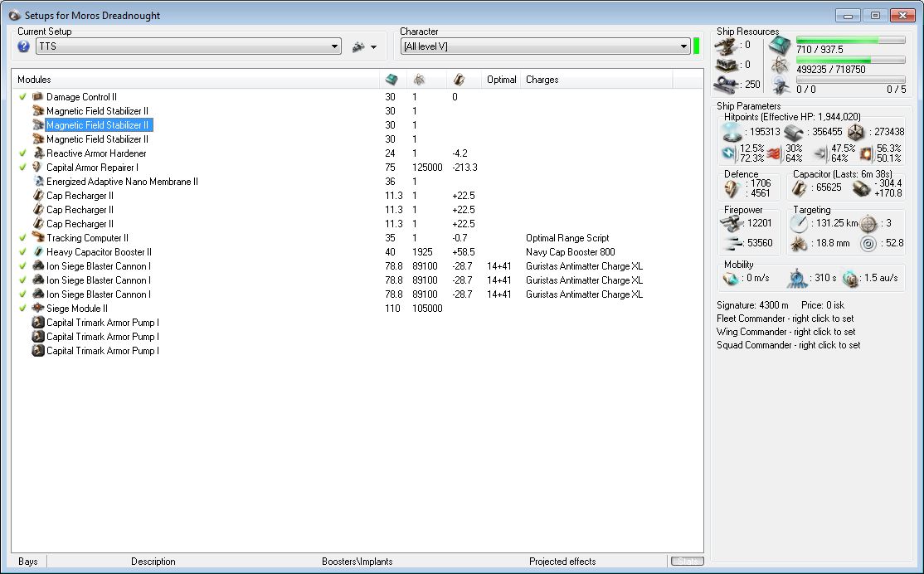Open the Projected effects tab

[x=562, y=562]
